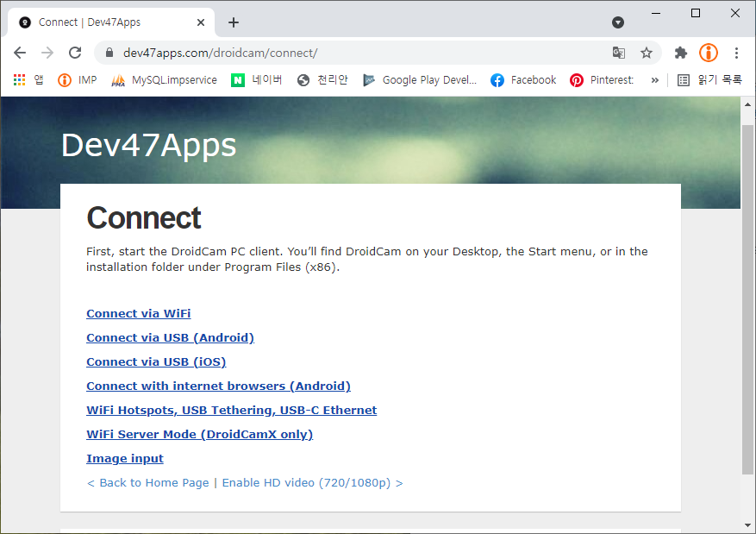Click the Connect page heading
Screen dimensions: 756x534
tap(144, 217)
